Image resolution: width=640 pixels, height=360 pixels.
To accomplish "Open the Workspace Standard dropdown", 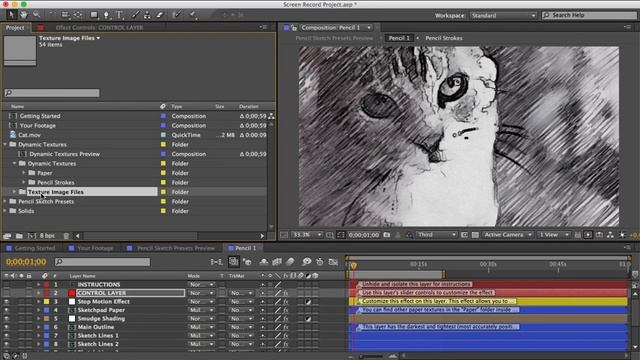I will coord(503,16).
